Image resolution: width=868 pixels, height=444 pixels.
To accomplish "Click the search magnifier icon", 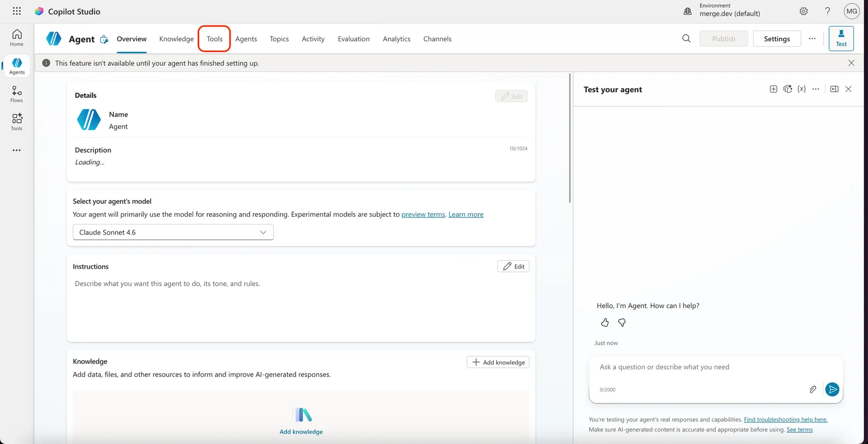I will (686, 38).
